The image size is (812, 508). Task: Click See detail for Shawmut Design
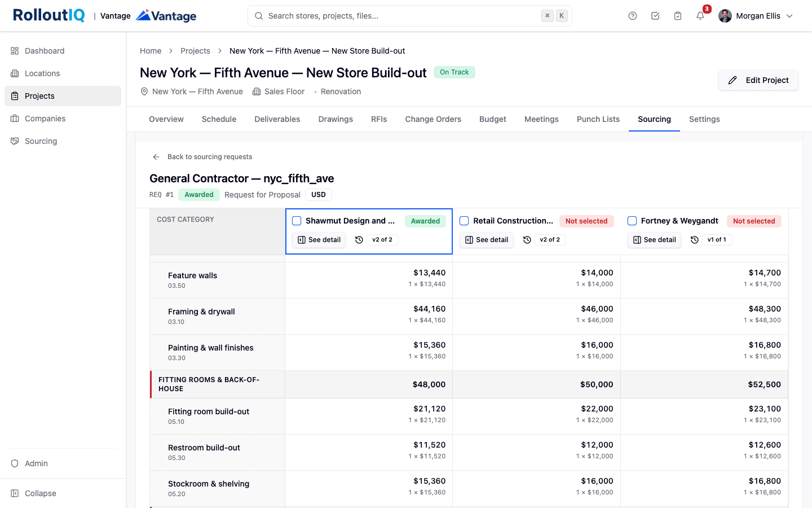click(319, 240)
